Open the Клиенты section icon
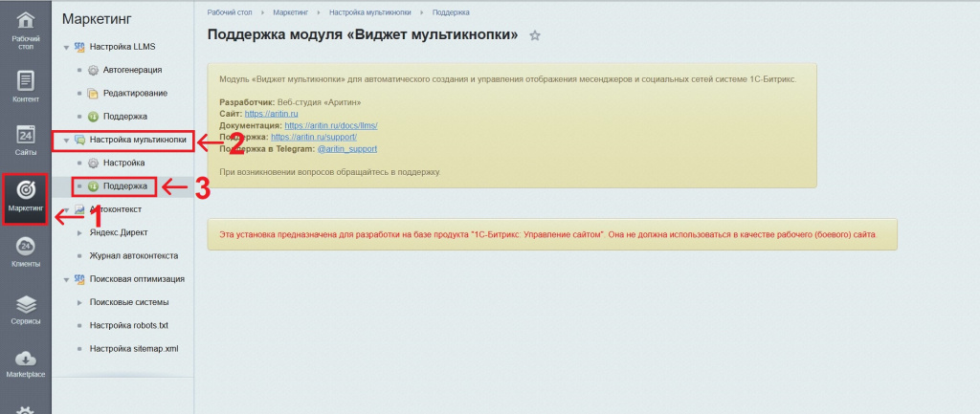The width and height of the screenshot is (980, 414). 26,246
